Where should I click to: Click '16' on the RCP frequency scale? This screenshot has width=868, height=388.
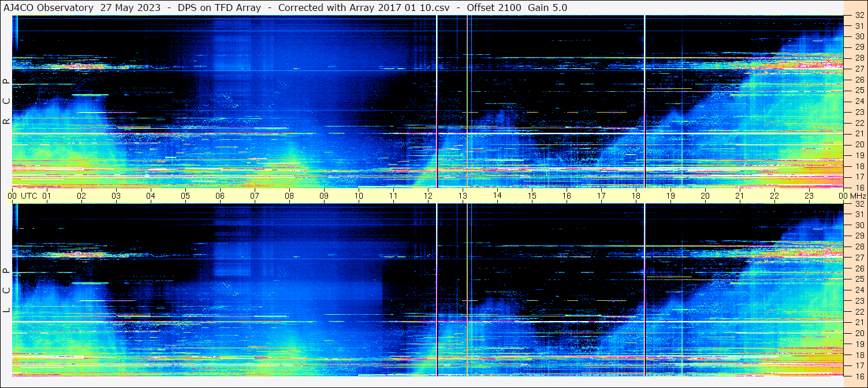[859, 187]
